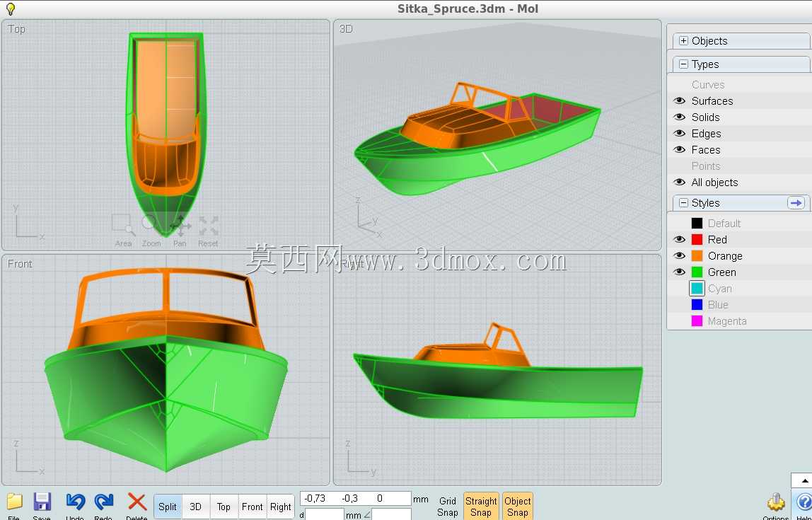Click the Orange color swatch
The width and height of the screenshot is (812, 520).
coord(697,256)
